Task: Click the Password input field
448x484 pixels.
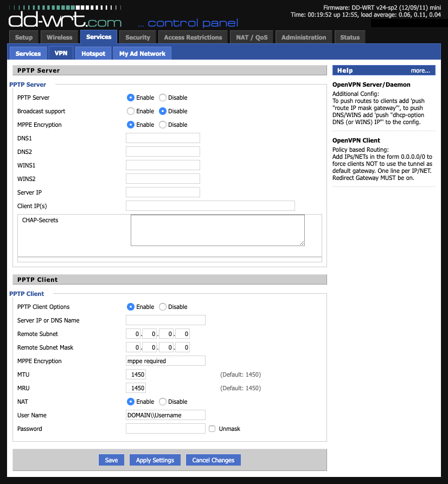Action: [x=165, y=429]
